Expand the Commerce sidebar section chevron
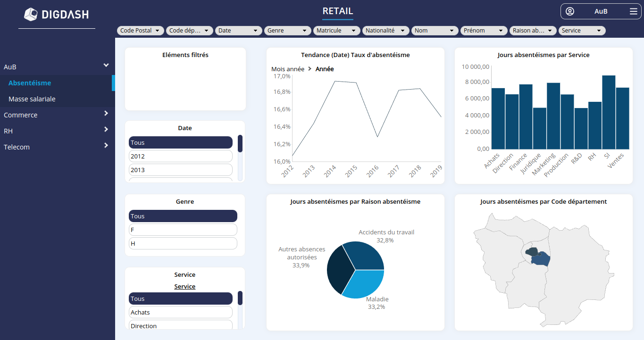Viewport: 644px width, 340px height. click(106, 115)
